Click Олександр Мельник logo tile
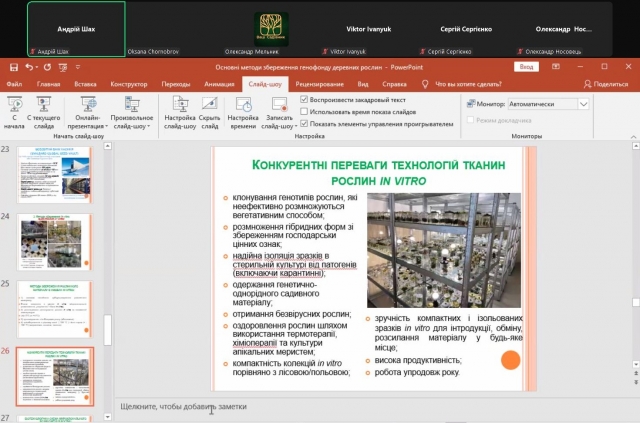This screenshot has height=423, width=640. pyautogui.click(x=271, y=29)
